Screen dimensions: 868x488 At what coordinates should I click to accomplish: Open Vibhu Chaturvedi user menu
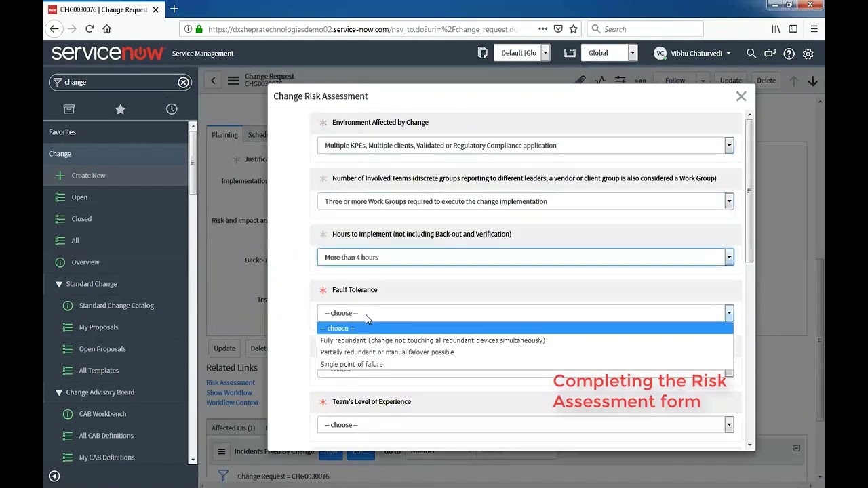(x=692, y=53)
